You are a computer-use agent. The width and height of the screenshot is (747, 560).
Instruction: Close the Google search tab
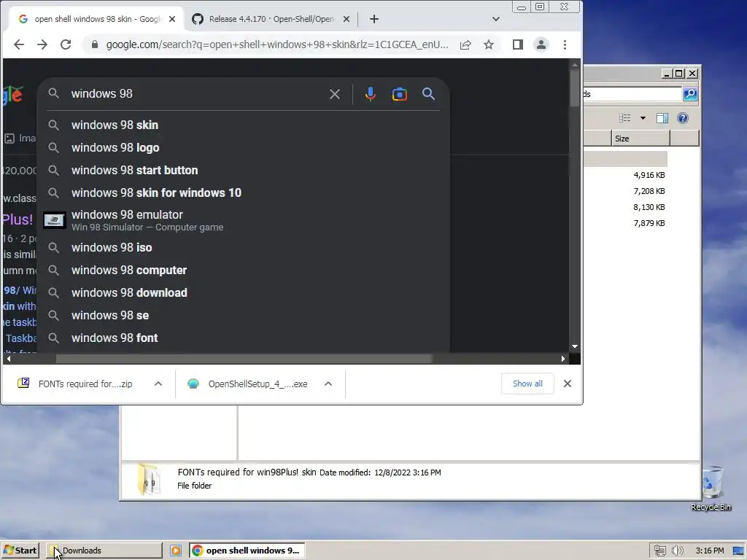pos(172,19)
